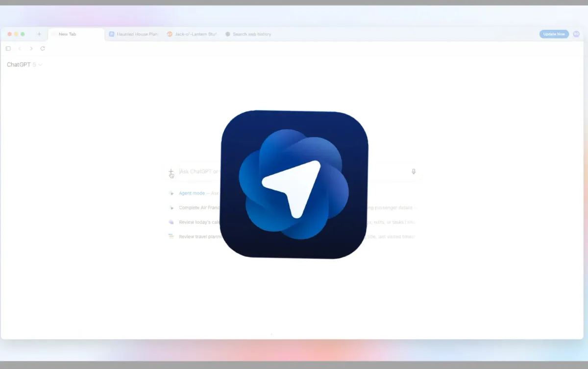Click the forward navigation arrow
Image resolution: width=588 pixels, height=369 pixels.
point(31,48)
